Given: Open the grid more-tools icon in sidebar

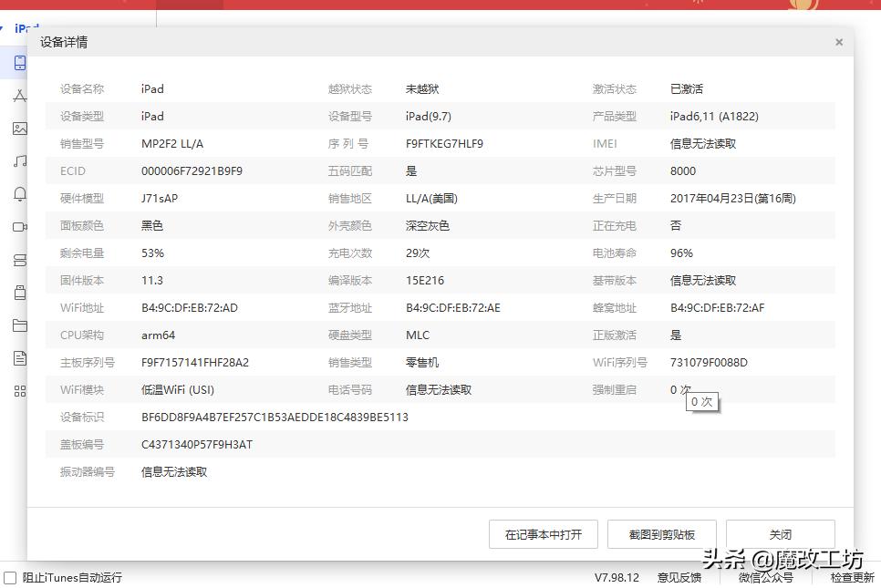Looking at the screenshot, I should pyautogui.click(x=20, y=391).
